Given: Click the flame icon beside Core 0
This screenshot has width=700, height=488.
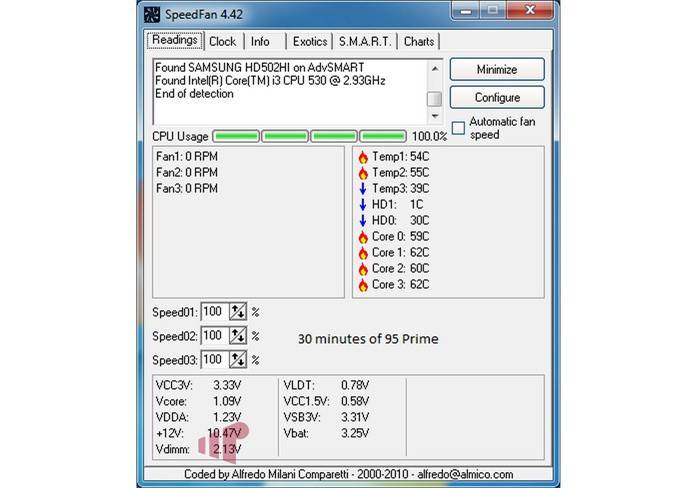Looking at the screenshot, I should [362, 237].
